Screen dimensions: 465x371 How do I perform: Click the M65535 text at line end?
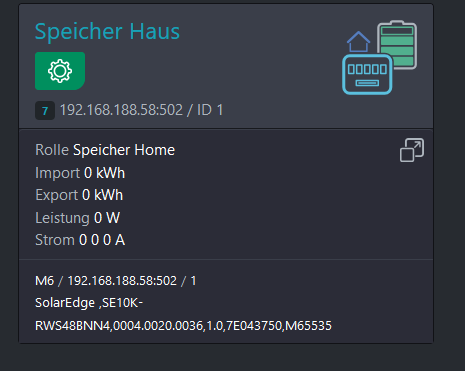coord(309,326)
